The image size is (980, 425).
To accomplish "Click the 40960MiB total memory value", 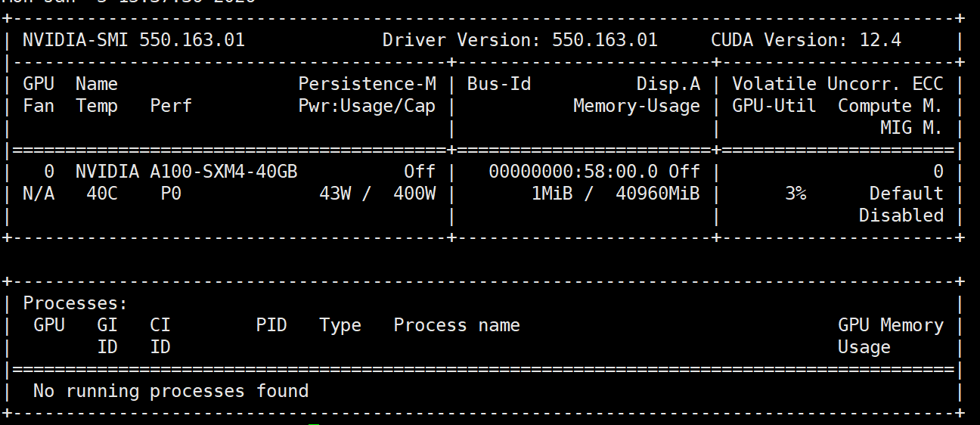I will [658, 194].
